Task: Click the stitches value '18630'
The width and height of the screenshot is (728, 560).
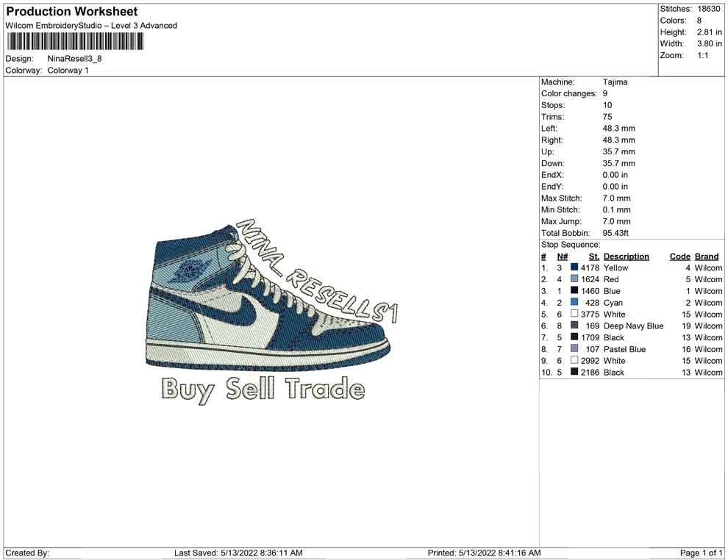Action: pyautogui.click(x=708, y=9)
